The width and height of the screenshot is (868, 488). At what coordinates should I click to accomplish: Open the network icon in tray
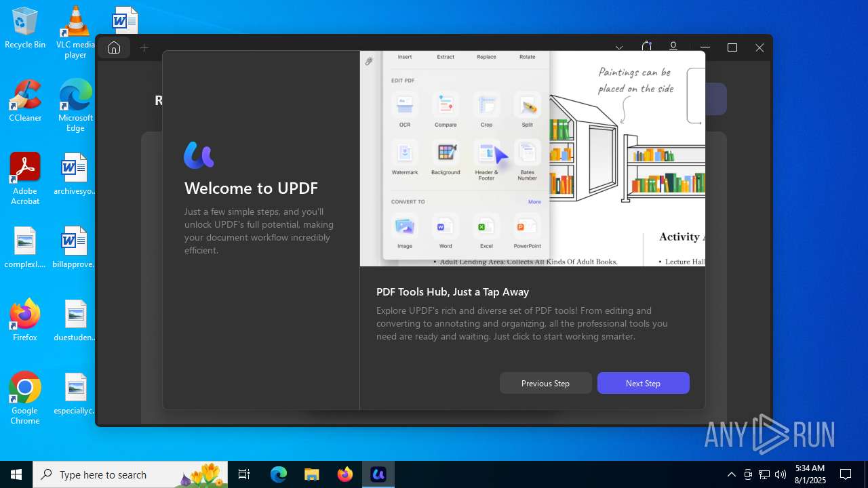(x=764, y=474)
